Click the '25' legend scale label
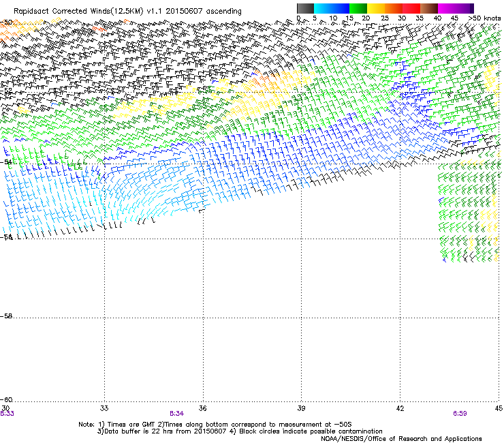 [385, 18]
